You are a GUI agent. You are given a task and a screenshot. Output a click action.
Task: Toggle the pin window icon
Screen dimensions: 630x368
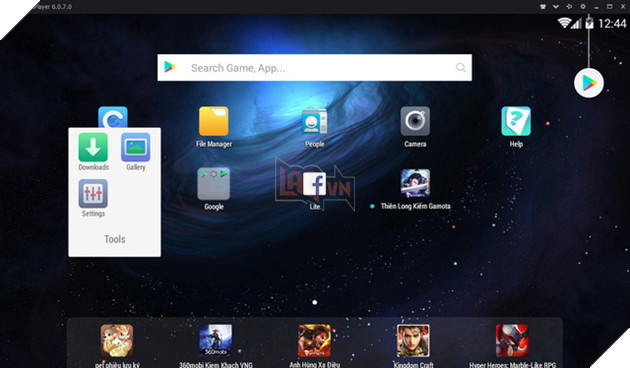[x=569, y=6]
